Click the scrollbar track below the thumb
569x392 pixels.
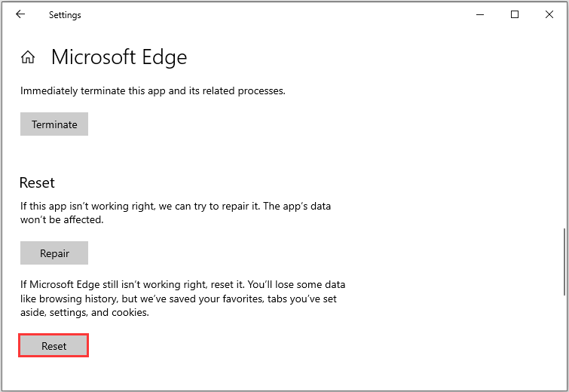(x=564, y=339)
